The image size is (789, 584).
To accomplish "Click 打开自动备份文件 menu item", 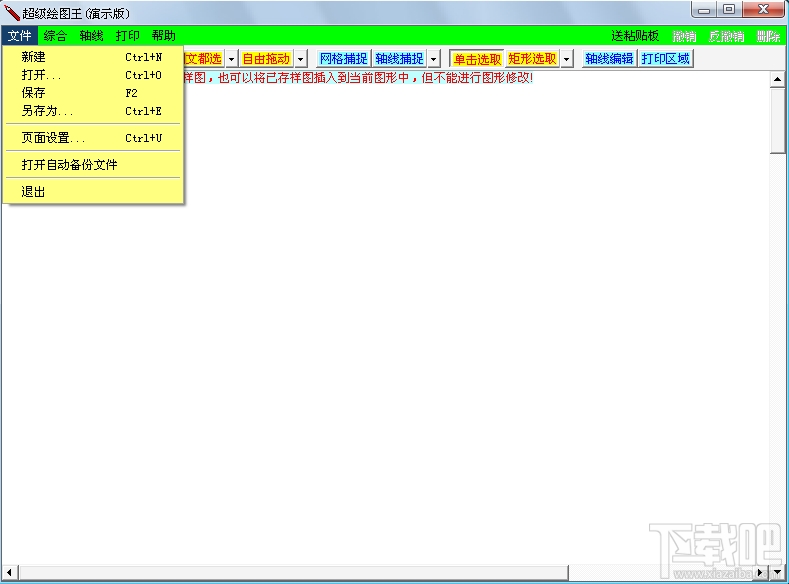I will (93, 164).
